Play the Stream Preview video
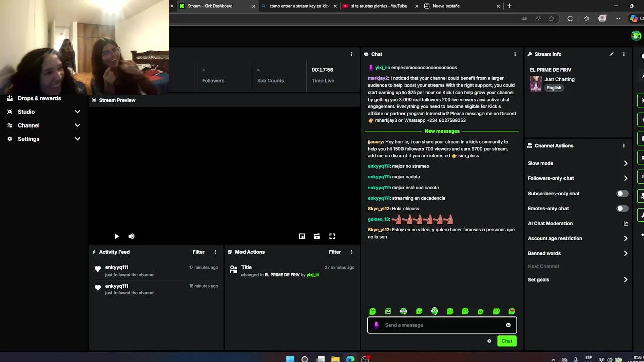 point(116,236)
